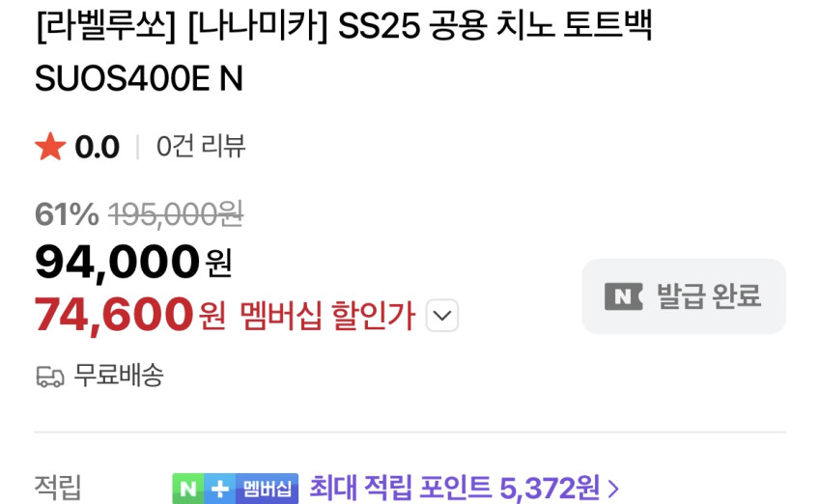Screen dimensions: 820x504
Task: Open the 0건 리뷰 link
Action: [201, 147]
